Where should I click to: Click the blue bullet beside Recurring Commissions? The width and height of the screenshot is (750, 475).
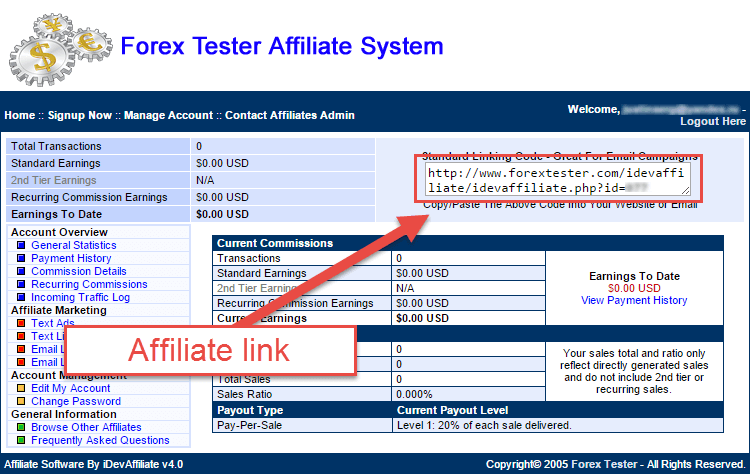(x=21, y=284)
